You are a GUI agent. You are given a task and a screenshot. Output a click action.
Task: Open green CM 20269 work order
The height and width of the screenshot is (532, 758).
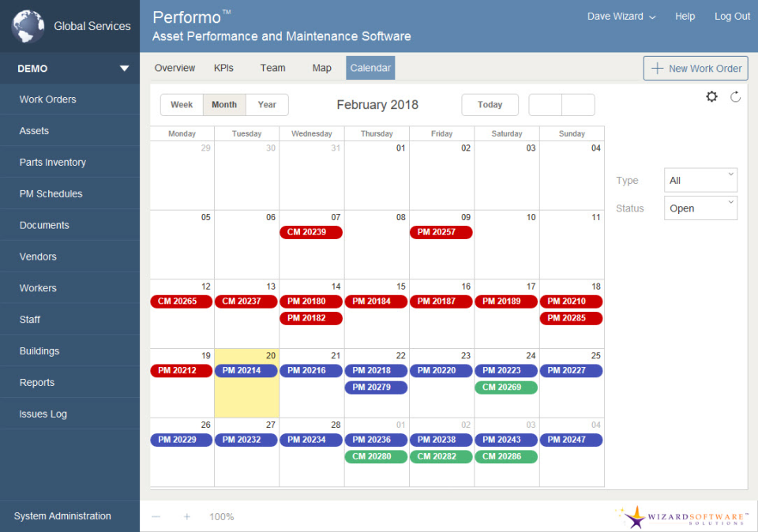click(x=505, y=388)
